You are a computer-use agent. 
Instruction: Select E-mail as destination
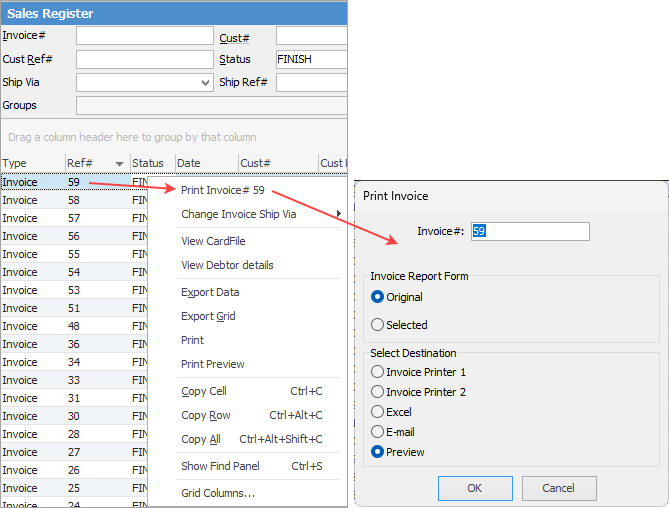pyautogui.click(x=377, y=432)
